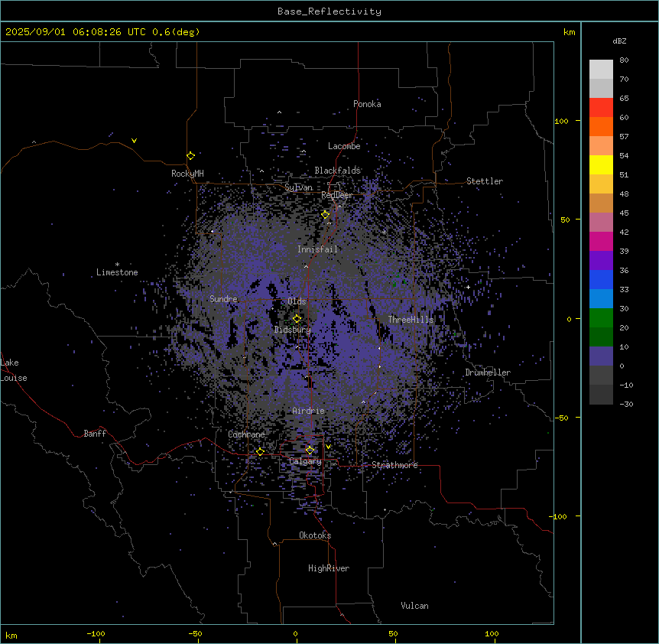Select the yellow diamond marker below Cochrane
659x644 pixels.
tap(260, 451)
